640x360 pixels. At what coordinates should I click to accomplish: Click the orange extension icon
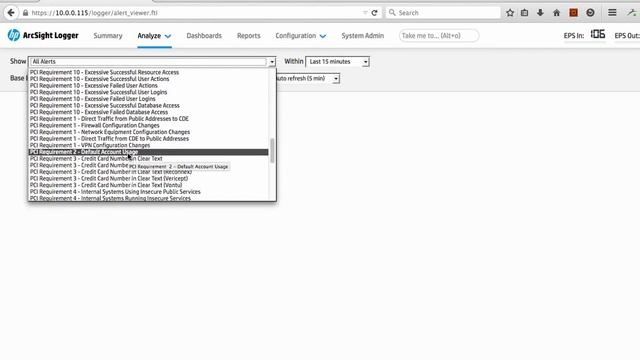pyautogui.click(x=573, y=13)
